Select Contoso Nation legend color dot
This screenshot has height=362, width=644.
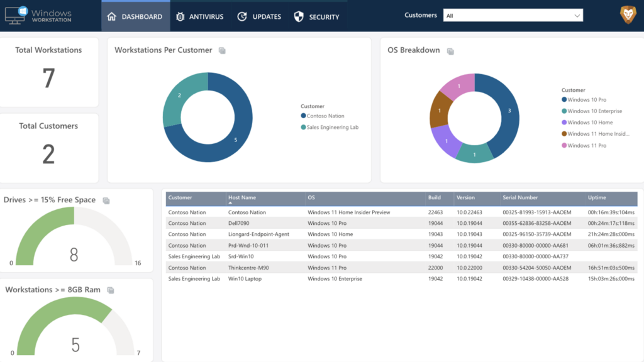(x=304, y=116)
